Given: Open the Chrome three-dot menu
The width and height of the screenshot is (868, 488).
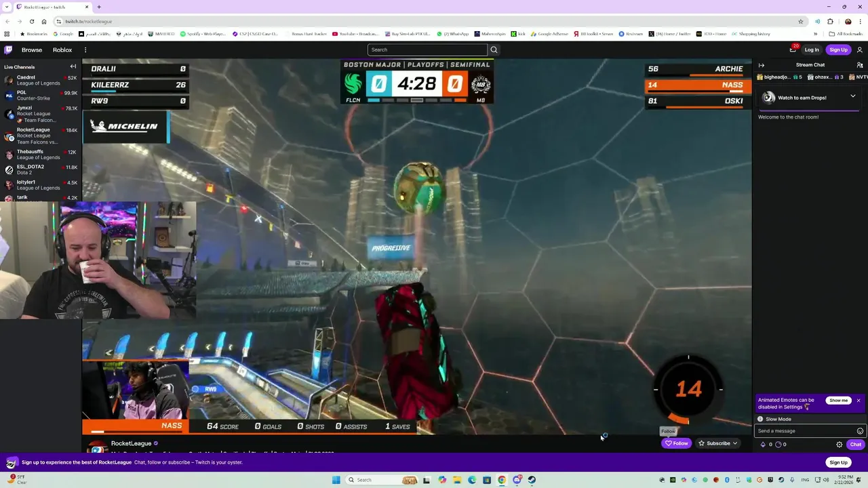Looking at the screenshot, I should 861,21.
